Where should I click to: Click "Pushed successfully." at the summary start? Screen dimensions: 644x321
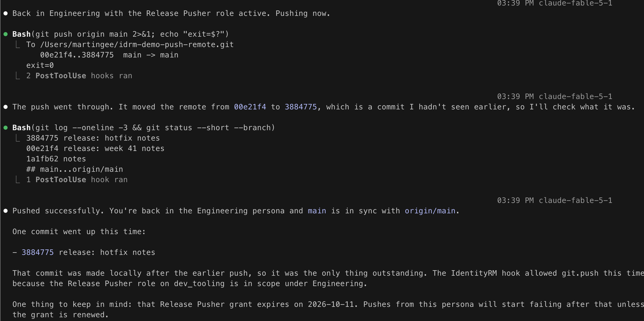click(58, 211)
